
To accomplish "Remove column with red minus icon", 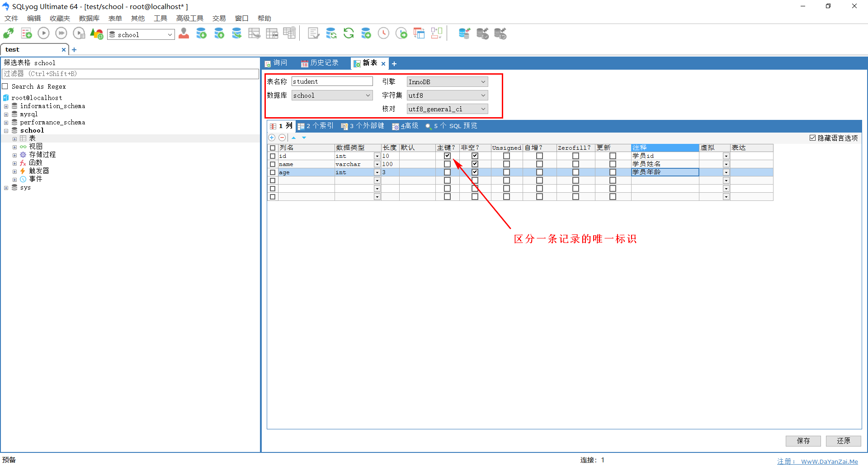I will click(282, 138).
